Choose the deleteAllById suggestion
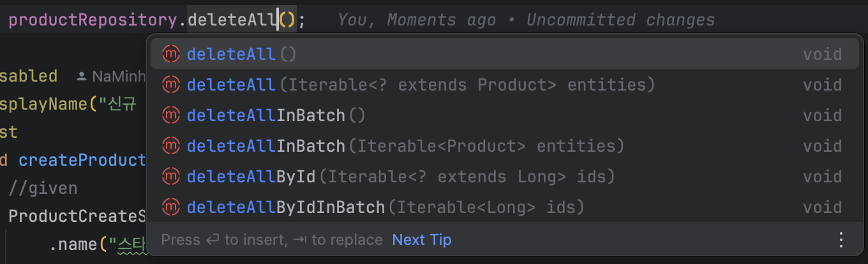This screenshot has height=264, width=868. click(504, 177)
